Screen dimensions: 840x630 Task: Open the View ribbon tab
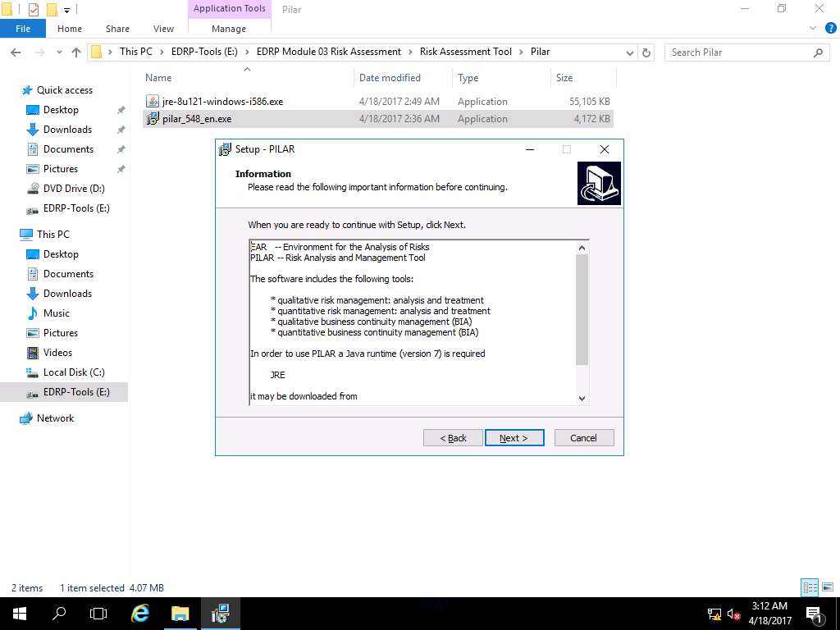[x=163, y=29]
